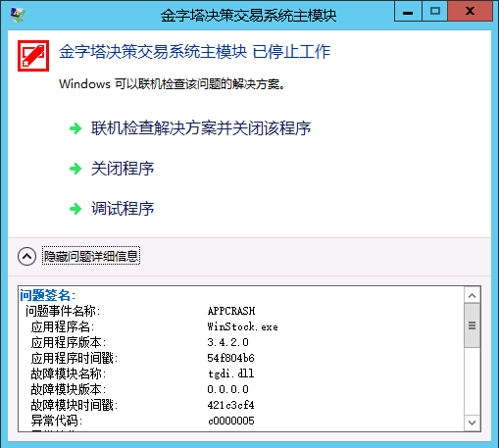The width and height of the screenshot is (499, 448).
Task: Click green arrow beside 调试程序
Action: point(75,209)
